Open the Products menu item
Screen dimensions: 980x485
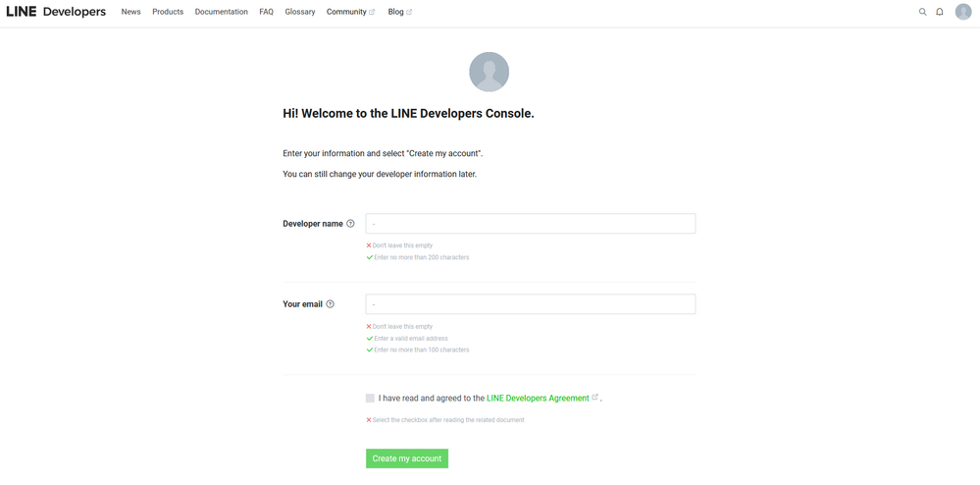tap(168, 12)
